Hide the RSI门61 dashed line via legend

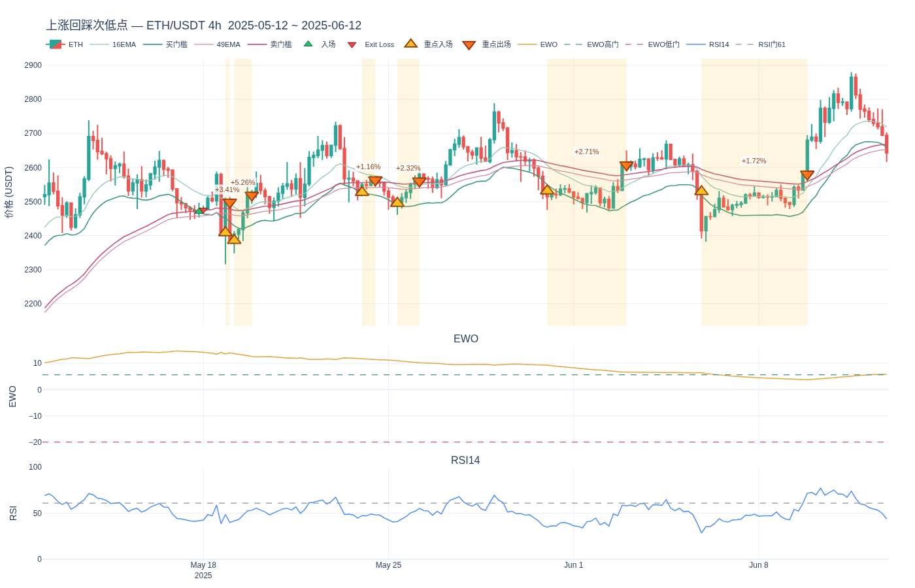(761, 44)
